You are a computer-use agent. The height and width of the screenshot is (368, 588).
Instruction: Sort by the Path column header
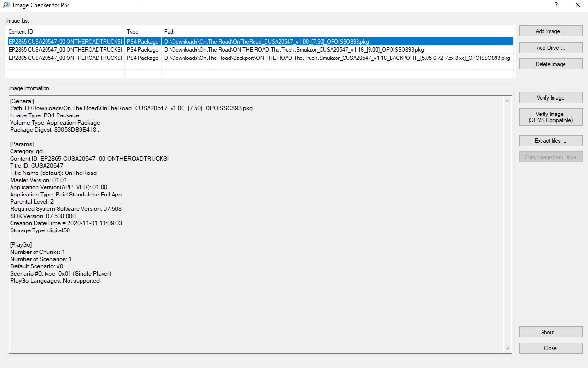[x=338, y=32]
